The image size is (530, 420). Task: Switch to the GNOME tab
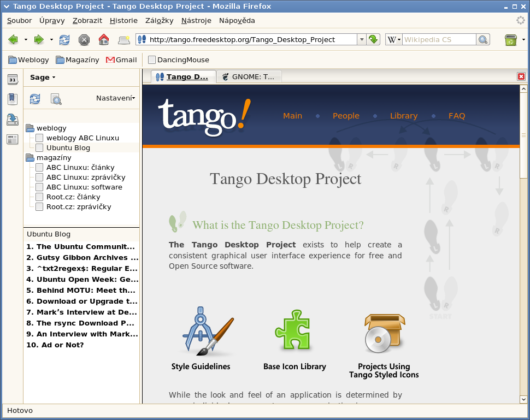[249, 77]
